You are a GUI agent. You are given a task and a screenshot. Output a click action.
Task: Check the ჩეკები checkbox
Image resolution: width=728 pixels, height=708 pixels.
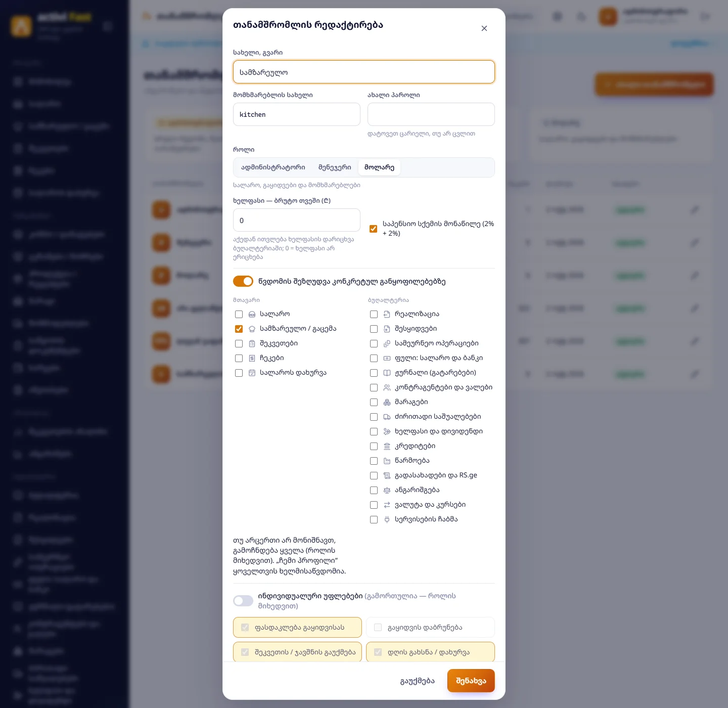[239, 358]
